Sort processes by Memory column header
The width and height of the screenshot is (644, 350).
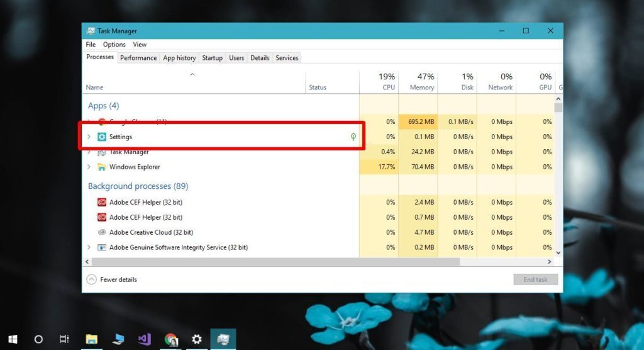click(x=418, y=81)
